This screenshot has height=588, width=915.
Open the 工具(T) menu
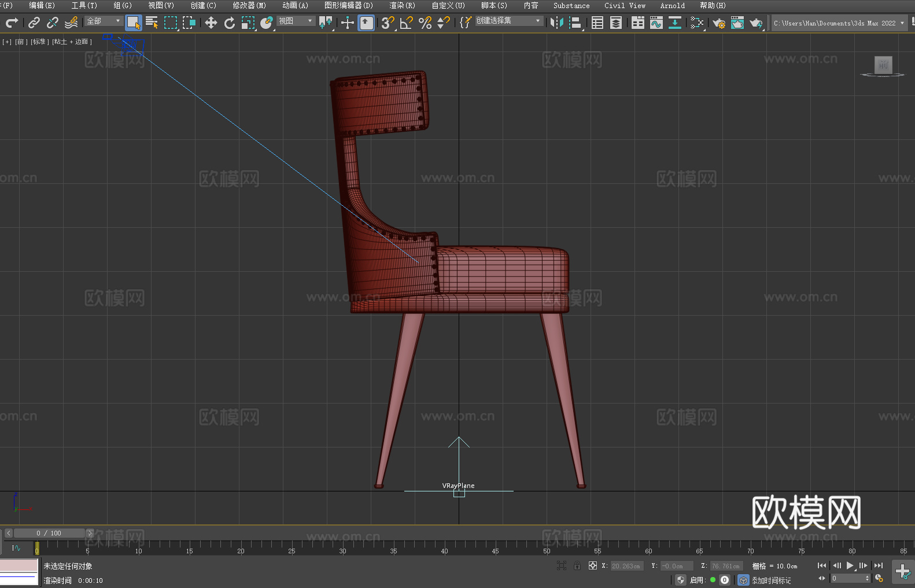pyautogui.click(x=84, y=5)
